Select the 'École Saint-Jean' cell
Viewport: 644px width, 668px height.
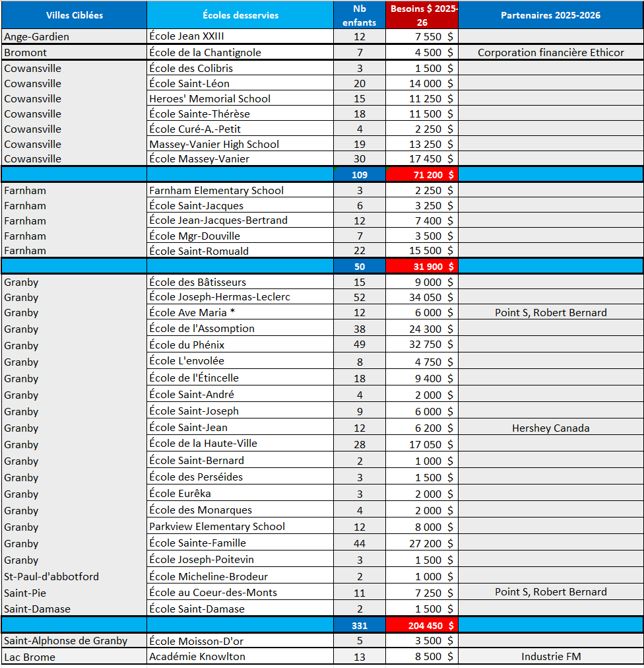[240, 427]
